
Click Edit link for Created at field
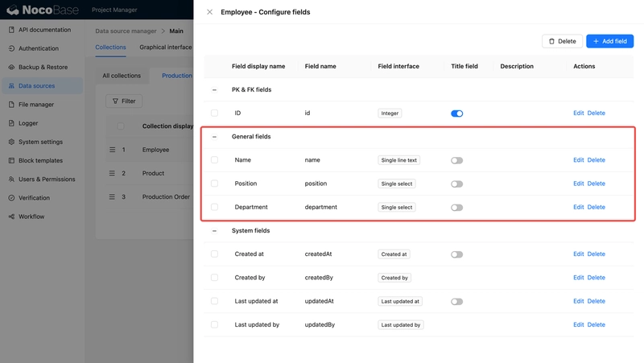click(578, 254)
